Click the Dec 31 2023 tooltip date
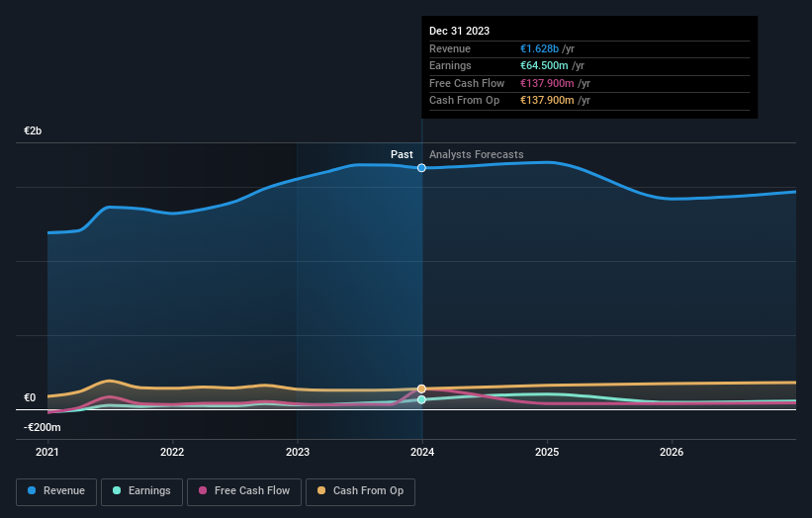812x518 pixels. 459,31
